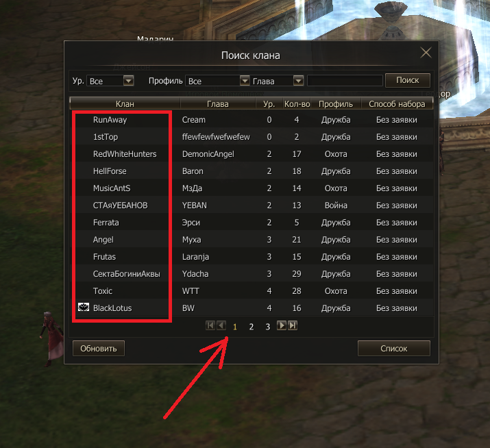Jump to last page of clan list
The height and width of the screenshot is (448, 490).
click(x=293, y=325)
